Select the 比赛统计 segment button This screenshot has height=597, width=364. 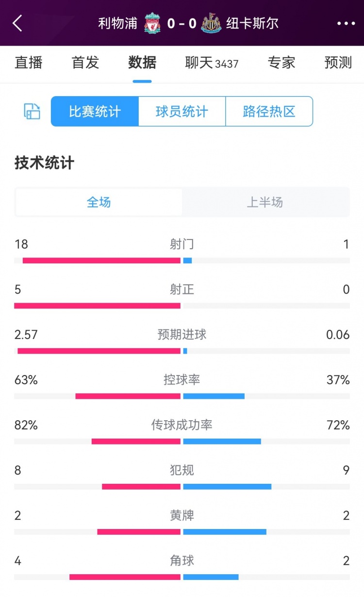[95, 111]
